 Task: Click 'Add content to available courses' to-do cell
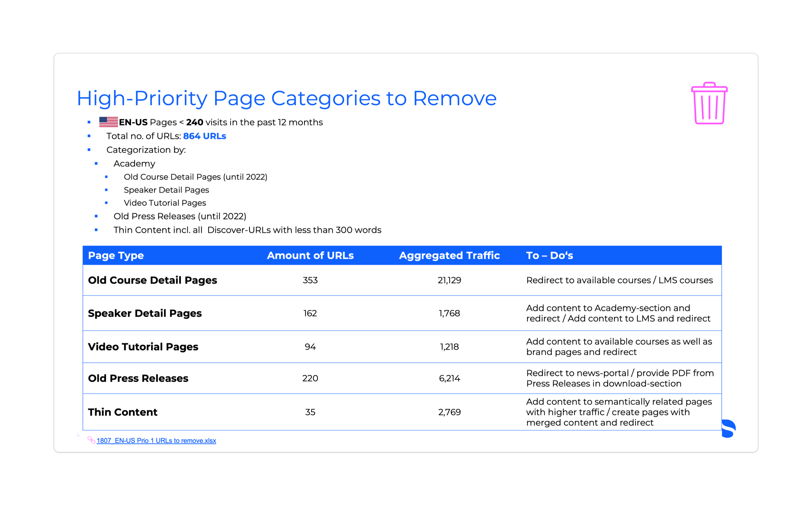(x=619, y=347)
